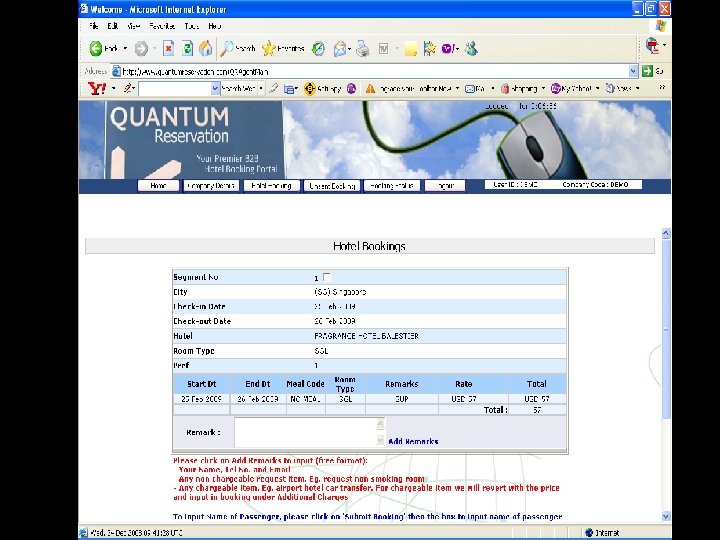
Task: Open the address bar URL dropdown
Action: click(x=633, y=71)
